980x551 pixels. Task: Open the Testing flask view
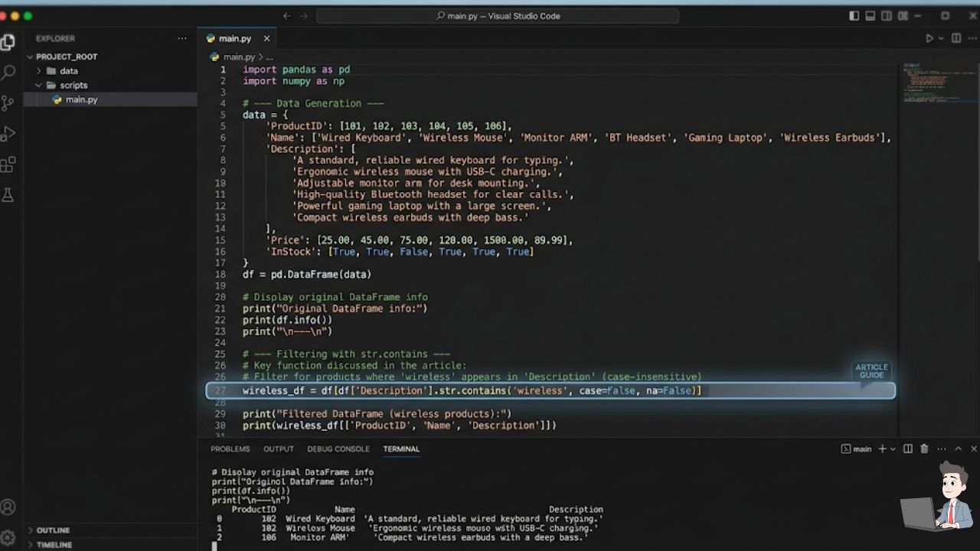[x=8, y=195]
